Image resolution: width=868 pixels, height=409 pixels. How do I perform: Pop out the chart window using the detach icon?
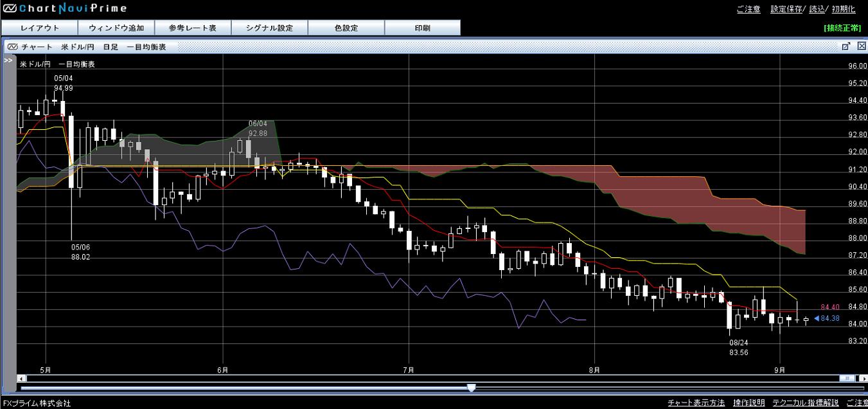click(x=846, y=46)
